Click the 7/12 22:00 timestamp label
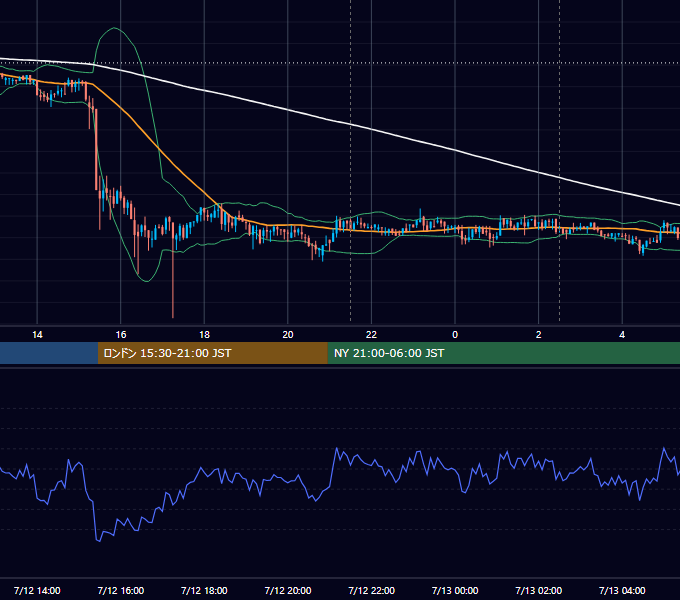680x600 pixels. point(372,590)
